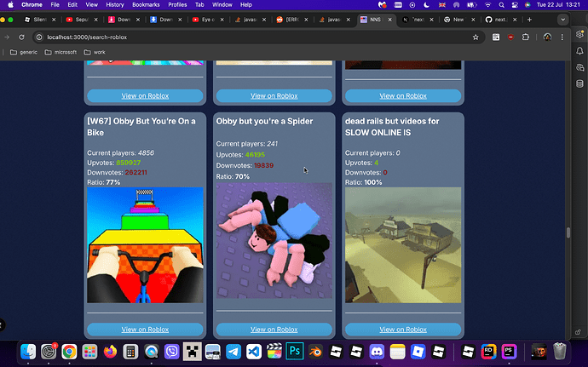Open Control Center in menu bar
The height and width of the screenshot is (367, 588).
515,5
